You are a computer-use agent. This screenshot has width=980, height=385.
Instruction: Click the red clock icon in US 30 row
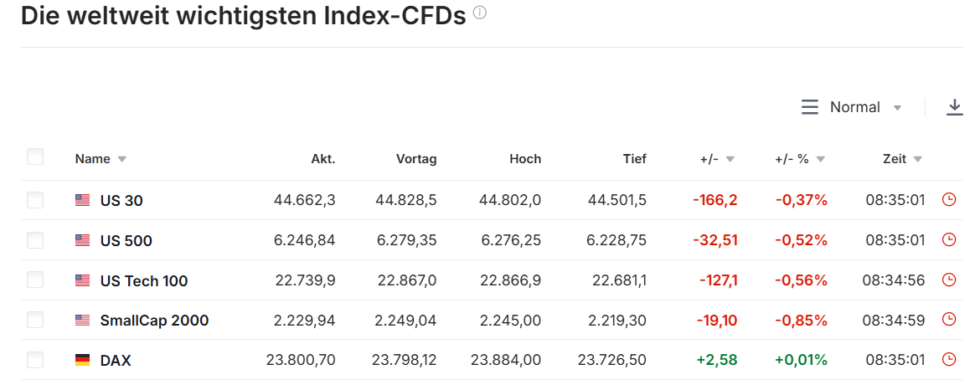949,200
